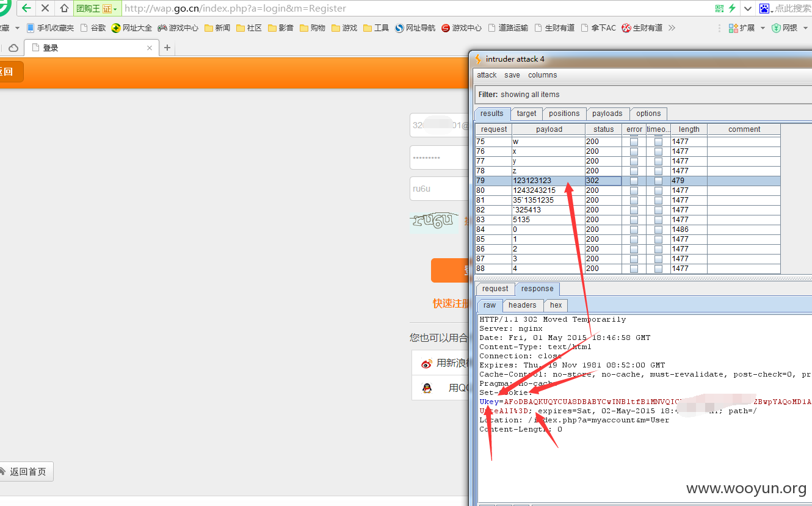Open the 道路运输 bookmark
Viewport: 812px width, 506px height.
point(508,28)
